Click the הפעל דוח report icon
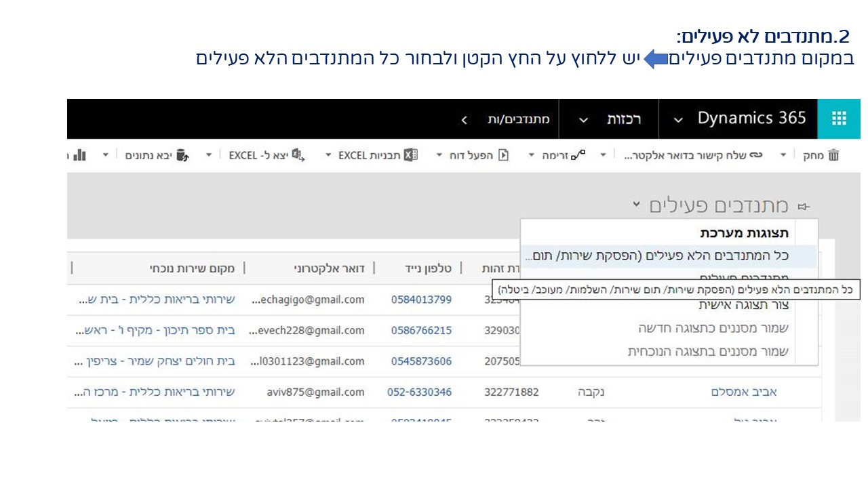The image size is (868, 488). point(503,155)
